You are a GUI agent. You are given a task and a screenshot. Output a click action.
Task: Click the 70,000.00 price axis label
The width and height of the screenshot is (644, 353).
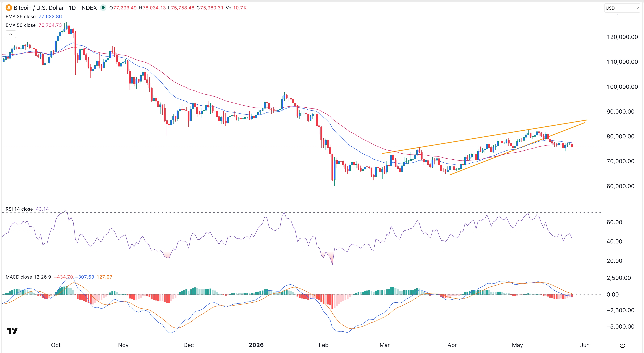coord(620,161)
